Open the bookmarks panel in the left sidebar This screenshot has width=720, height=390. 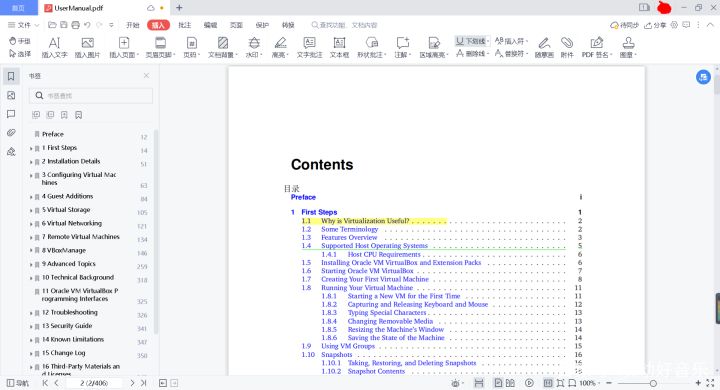pyautogui.click(x=11, y=76)
